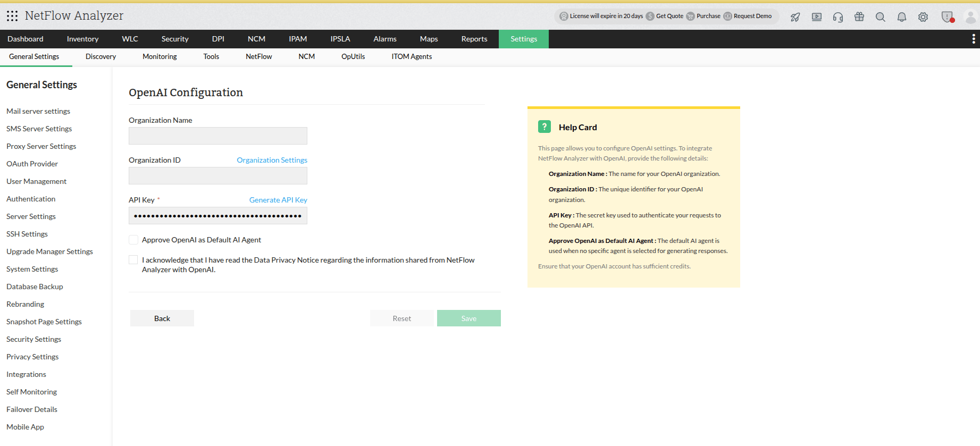
Task: Tick the Data Privacy Notice acknowledgement checkbox
Action: tap(133, 260)
